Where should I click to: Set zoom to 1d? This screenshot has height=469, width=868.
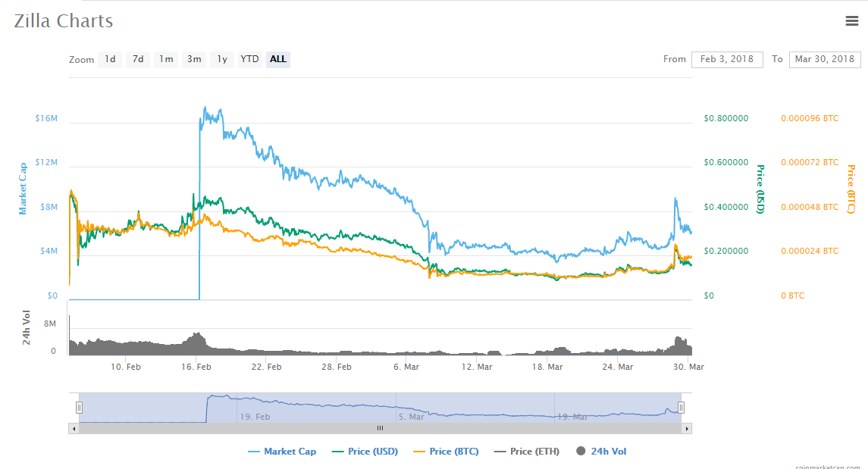(x=110, y=59)
